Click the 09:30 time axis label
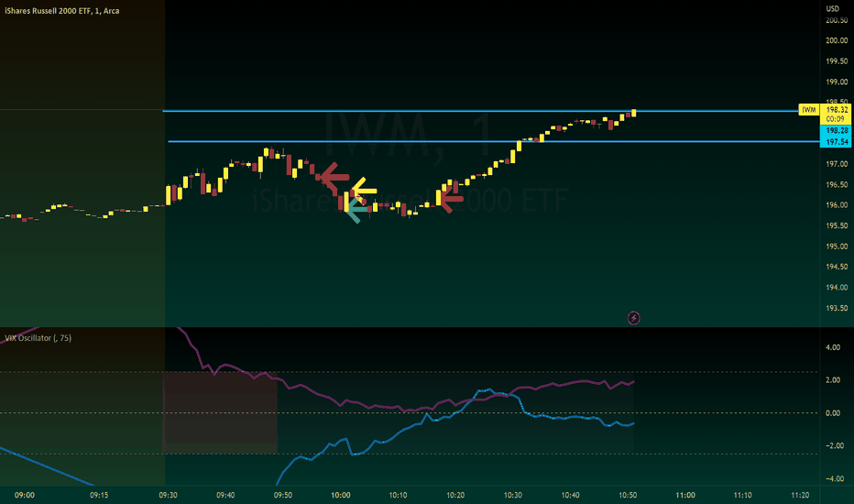This screenshot has height=504, width=854. (x=168, y=495)
